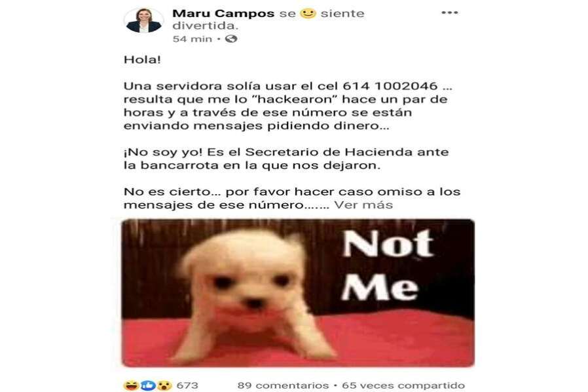Click the blue Like thumbs-up reaction icon
588x392 pixels.
(x=148, y=385)
